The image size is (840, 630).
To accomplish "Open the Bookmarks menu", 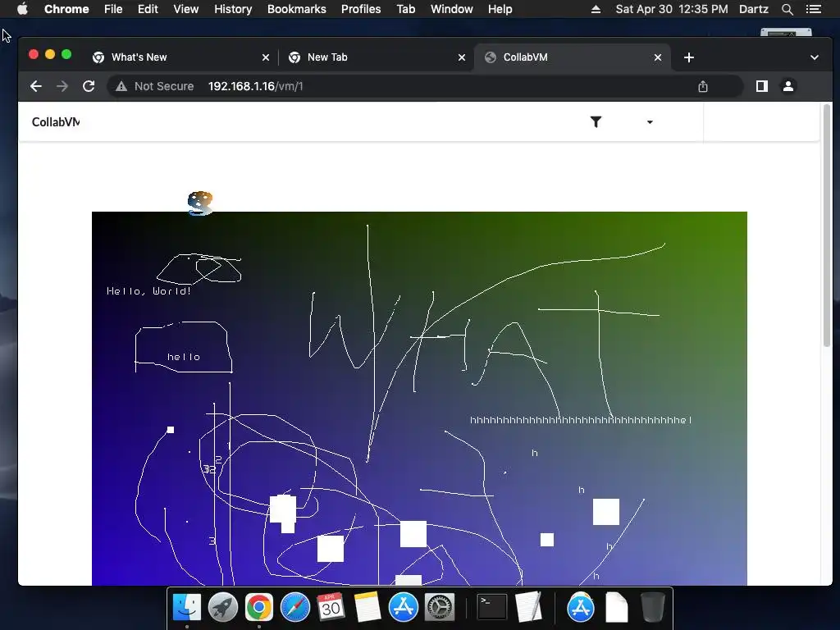I will point(297,9).
